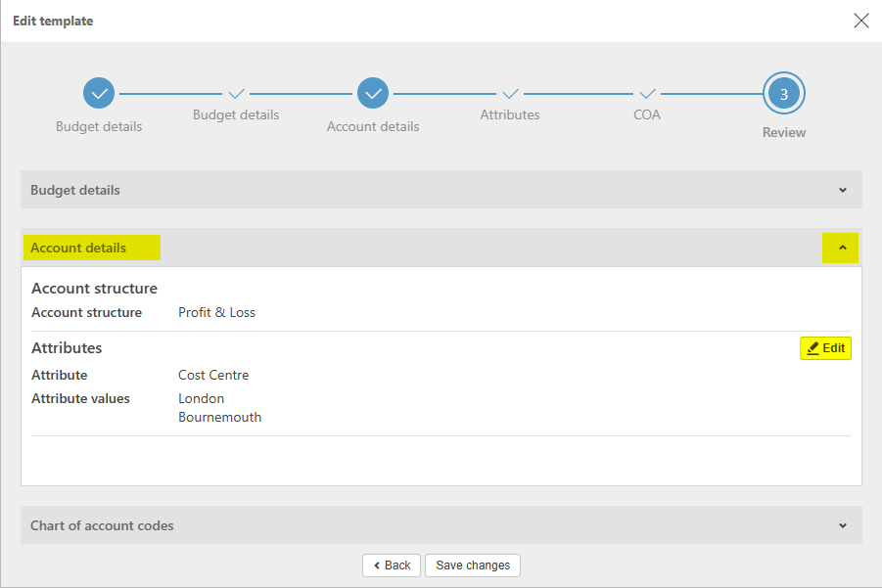The width and height of the screenshot is (882, 588).
Task: Go back using the Back button
Action: [392, 565]
